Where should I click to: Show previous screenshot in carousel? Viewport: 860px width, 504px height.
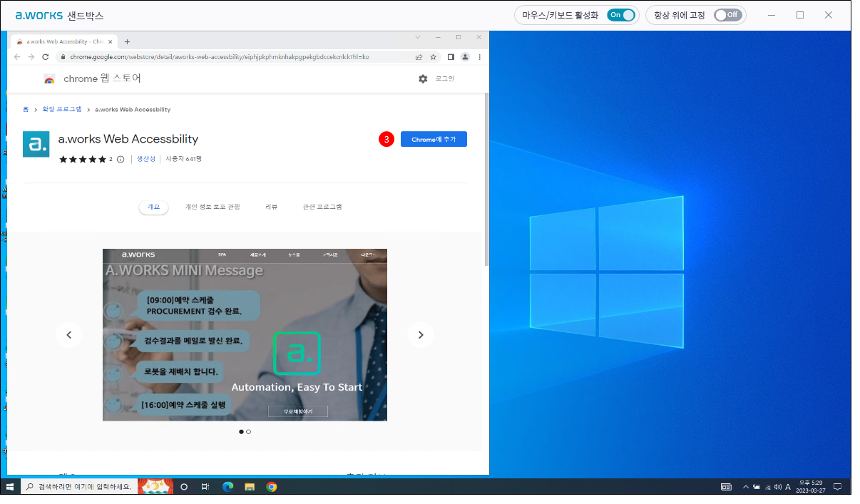69,334
